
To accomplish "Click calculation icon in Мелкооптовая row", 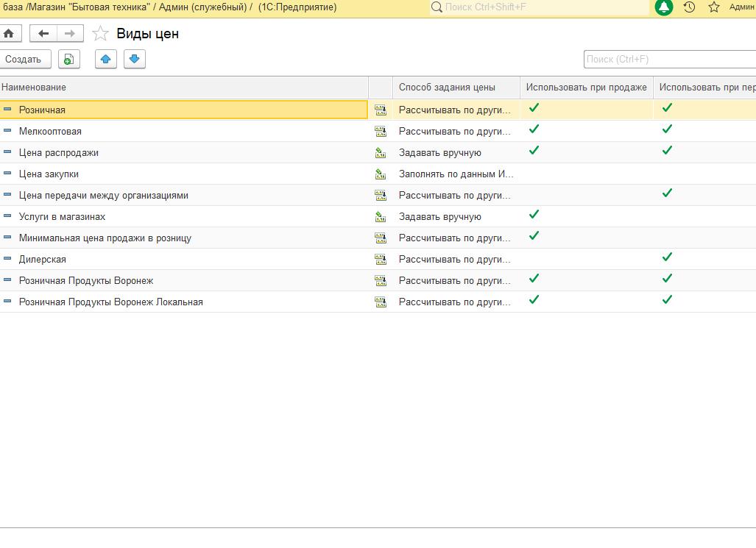I will (381, 131).
